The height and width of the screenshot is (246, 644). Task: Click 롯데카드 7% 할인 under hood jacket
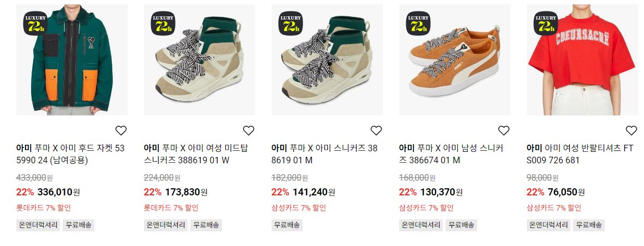pyautogui.click(x=44, y=208)
